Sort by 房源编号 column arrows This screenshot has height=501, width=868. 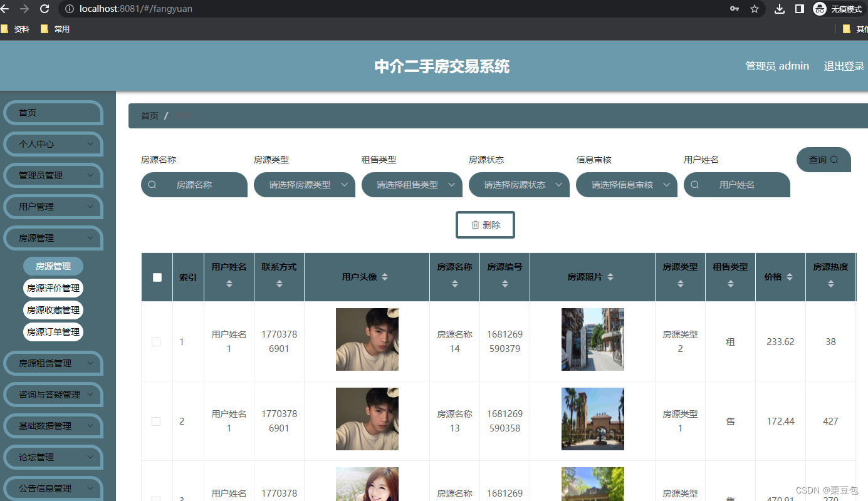coord(505,284)
